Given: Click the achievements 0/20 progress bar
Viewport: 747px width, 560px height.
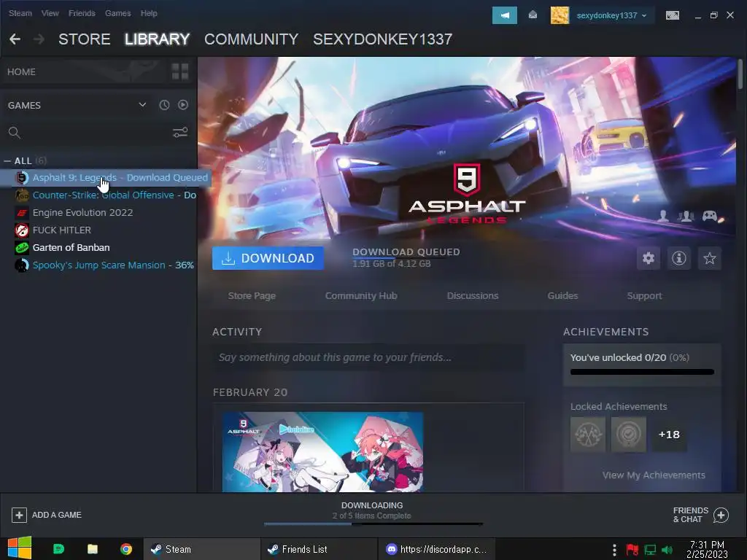Looking at the screenshot, I should point(642,372).
